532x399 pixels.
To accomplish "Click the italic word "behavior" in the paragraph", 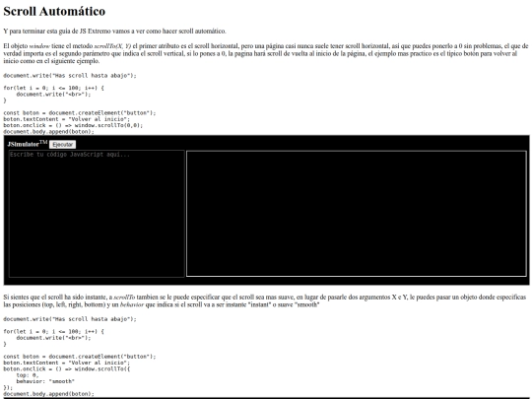I will (x=132, y=304).
